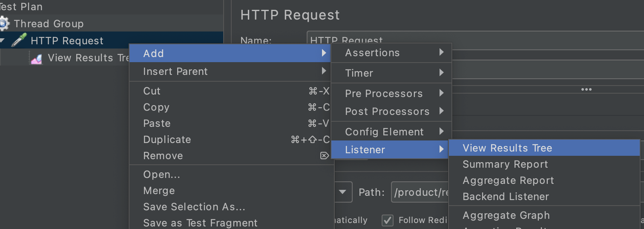
Task: Click the View Results Tree listener icon
Action: click(36, 58)
